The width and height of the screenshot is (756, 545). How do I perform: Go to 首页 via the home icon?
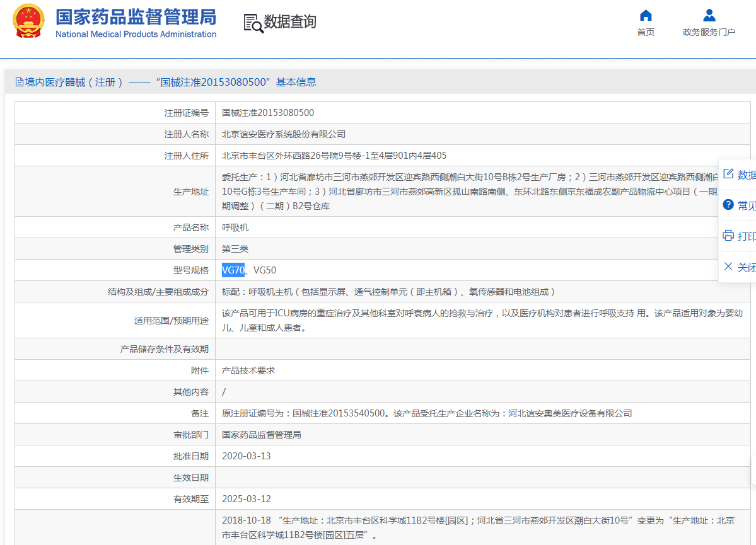tap(646, 15)
